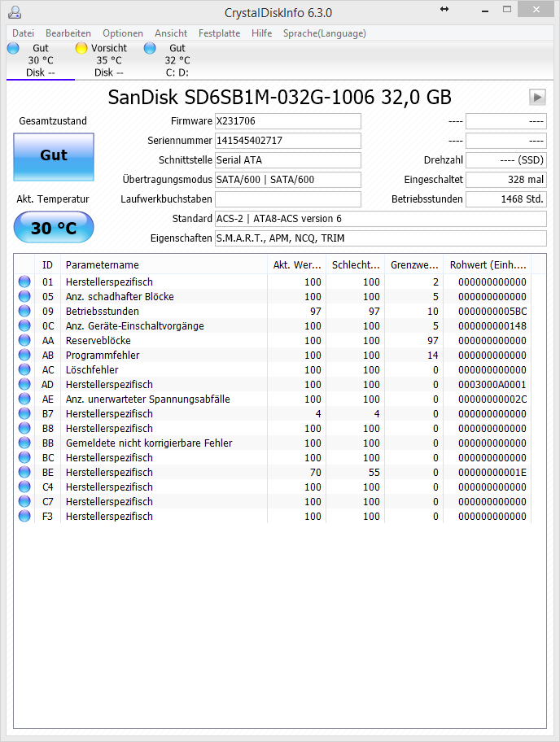Image resolution: width=560 pixels, height=742 pixels.
Task: Click the status orb of attribute B8
Action: 24,428
